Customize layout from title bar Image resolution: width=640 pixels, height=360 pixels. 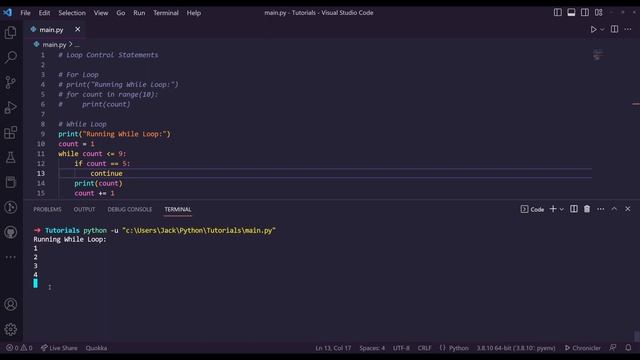[x=599, y=13]
